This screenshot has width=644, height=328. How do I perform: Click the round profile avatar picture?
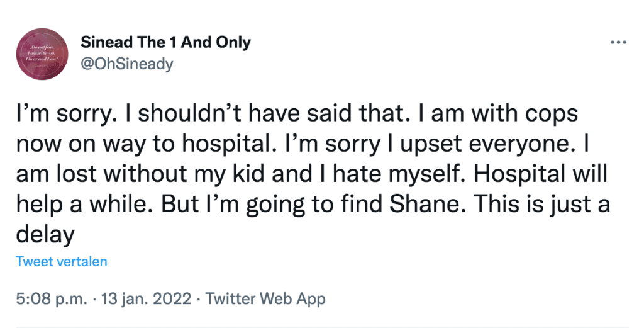(x=42, y=53)
